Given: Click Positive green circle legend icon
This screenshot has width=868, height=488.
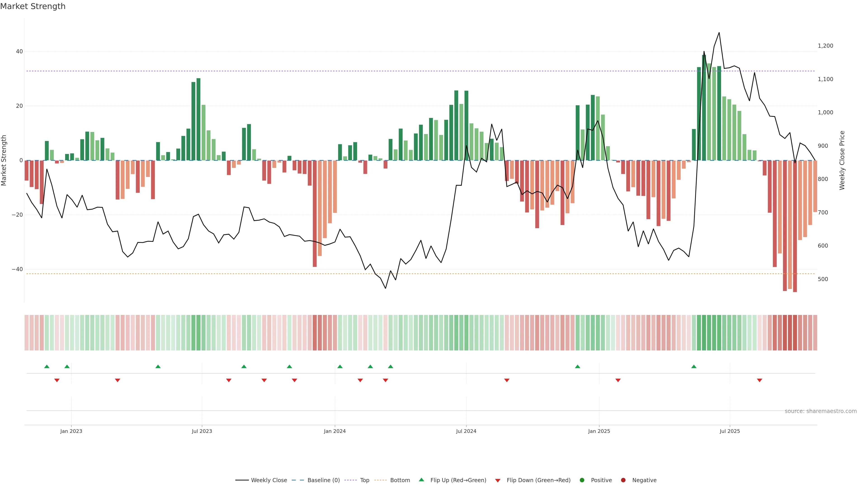Looking at the screenshot, I should (x=582, y=480).
